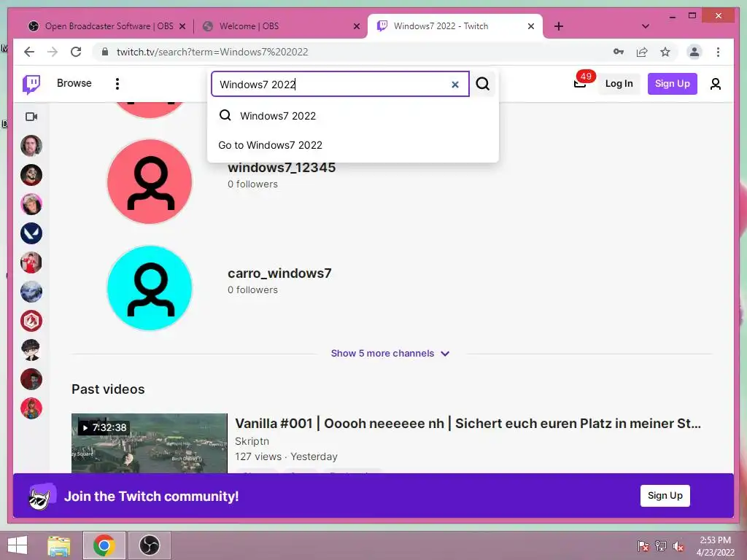
Task: Click the magnifying glass search button
Action: [483, 84]
